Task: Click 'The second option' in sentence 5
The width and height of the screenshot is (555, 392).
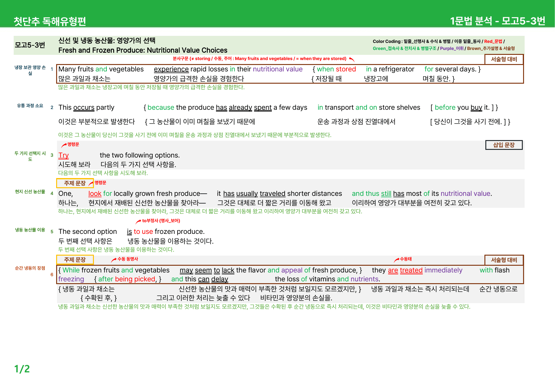Action: (x=88, y=232)
